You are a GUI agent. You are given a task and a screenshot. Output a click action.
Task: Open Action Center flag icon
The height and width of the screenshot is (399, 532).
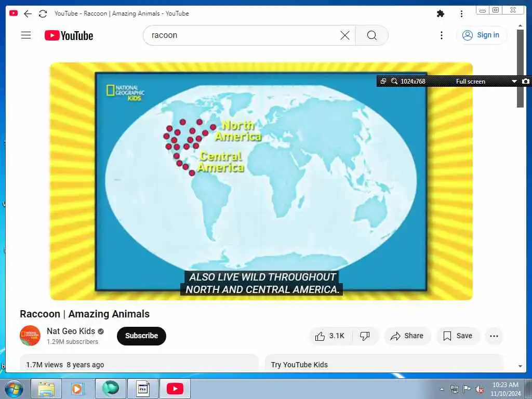click(x=467, y=389)
